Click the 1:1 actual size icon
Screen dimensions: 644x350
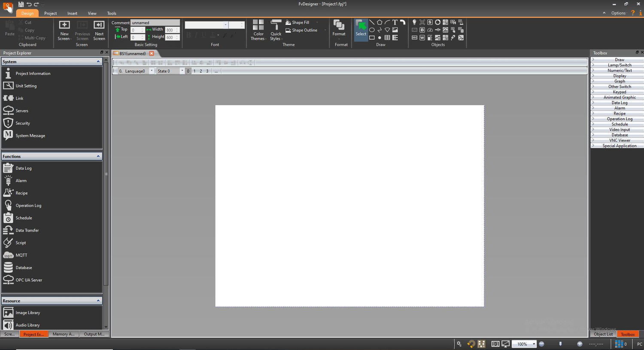pyautogui.click(x=495, y=344)
